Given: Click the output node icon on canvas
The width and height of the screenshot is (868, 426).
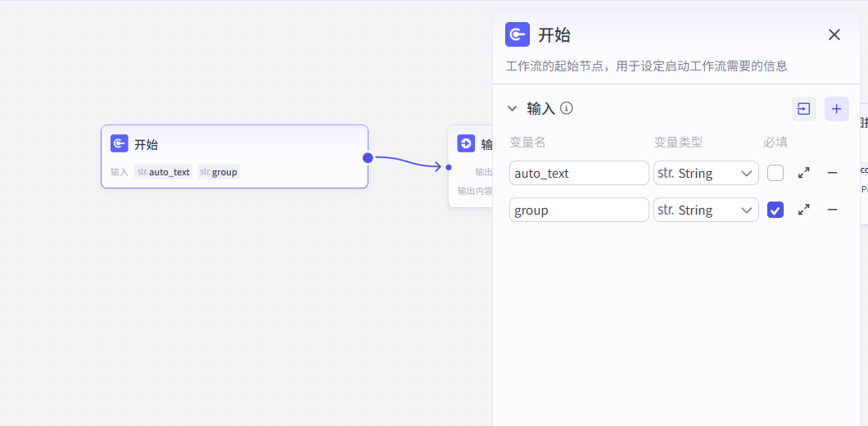Looking at the screenshot, I should coord(466,144).
